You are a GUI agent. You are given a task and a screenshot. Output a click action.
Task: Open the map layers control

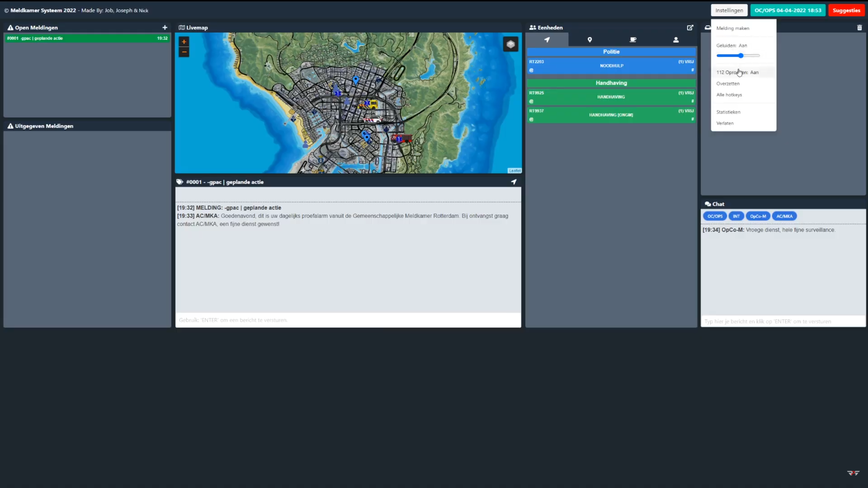click(511, 44)
